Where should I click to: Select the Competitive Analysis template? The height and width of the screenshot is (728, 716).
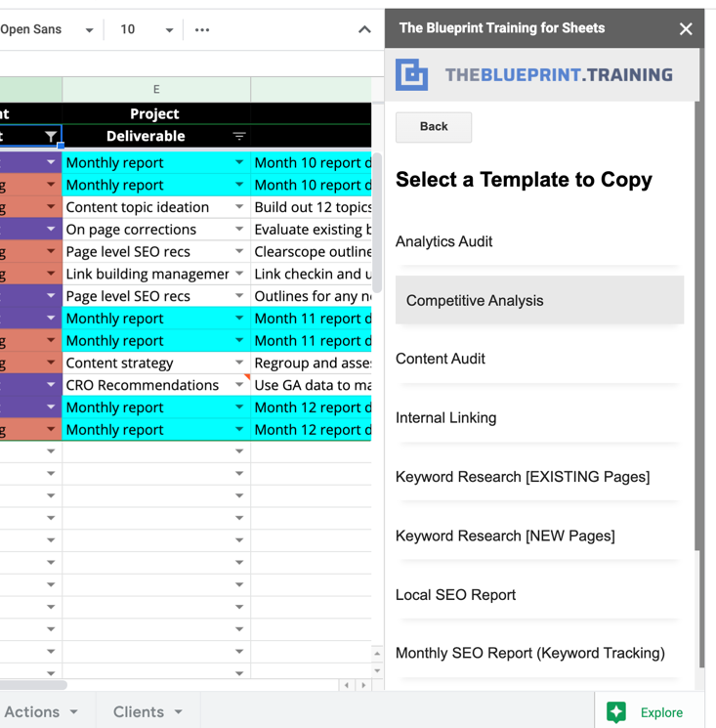pyautogui.click(x=539, y=300)
